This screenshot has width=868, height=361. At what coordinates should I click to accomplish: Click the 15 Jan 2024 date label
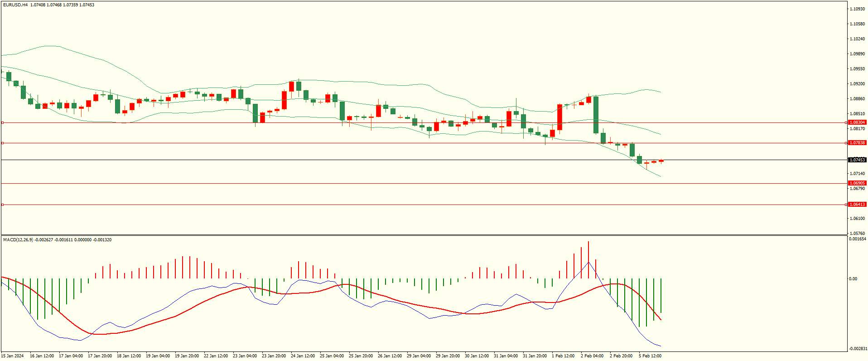pyautogui.click(x=13, y=356)
